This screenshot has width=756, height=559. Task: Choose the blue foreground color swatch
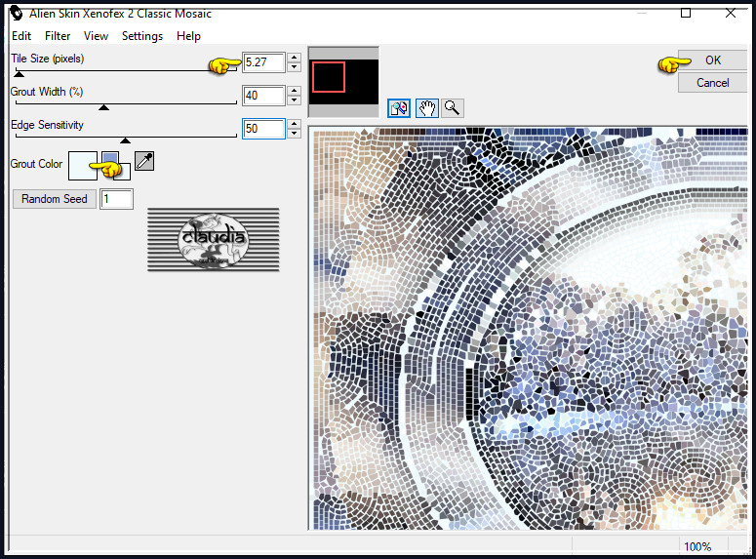pos(110,159)
